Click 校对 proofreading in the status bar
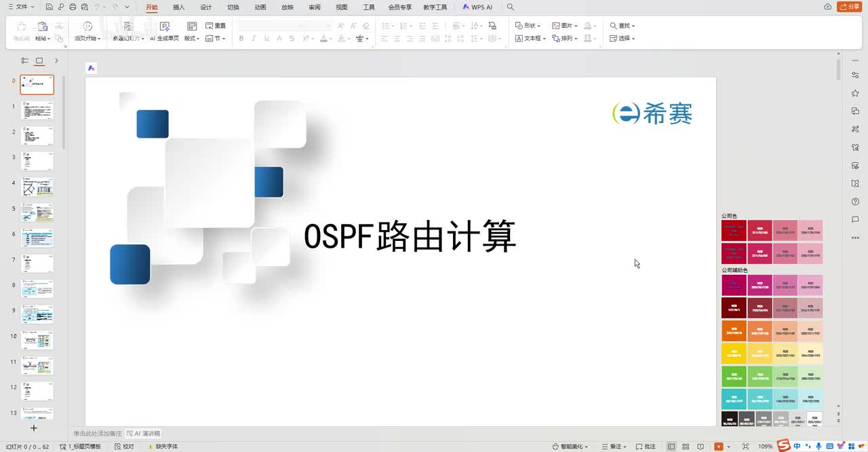Image resolution: width=868 pixels, height=452 pixels. pos(124,447)
